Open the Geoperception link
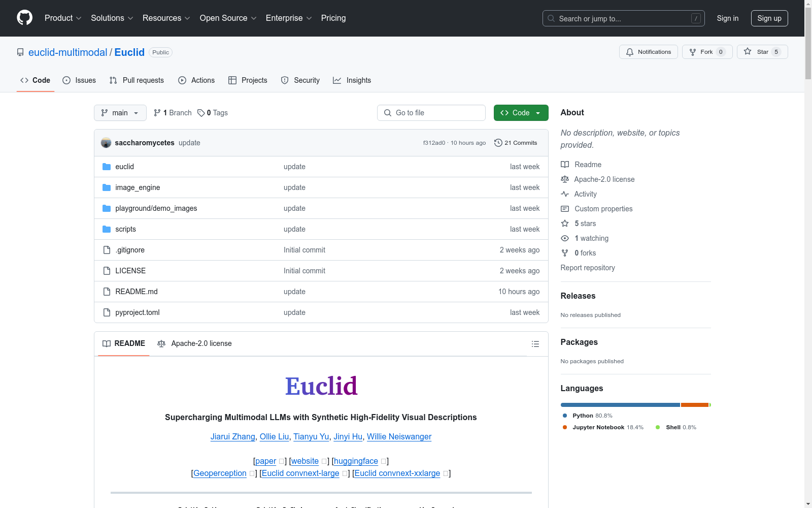Screen dimensions: 812x508 [220, 473]
